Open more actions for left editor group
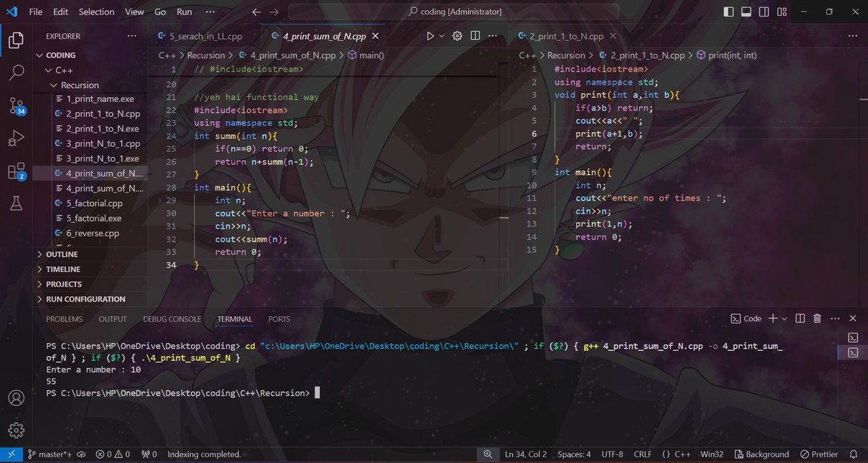This screenshot has width=868, height=463. [x=493, y=36]
